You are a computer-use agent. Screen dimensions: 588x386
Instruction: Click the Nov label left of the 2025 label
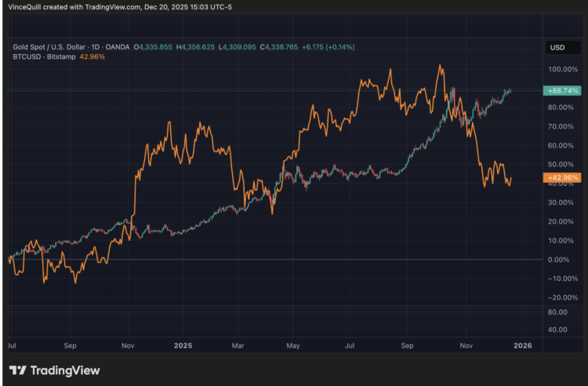click(128, 345)
